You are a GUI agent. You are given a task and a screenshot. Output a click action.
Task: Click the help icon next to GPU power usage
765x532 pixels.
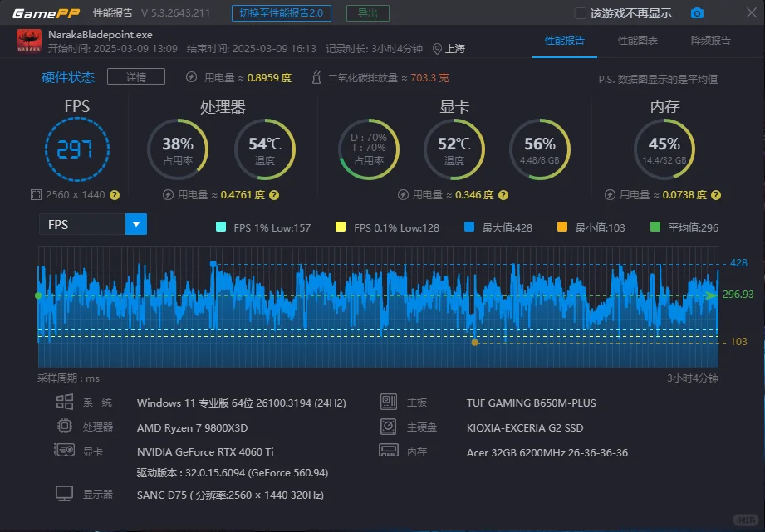click(x=503, y=195)
